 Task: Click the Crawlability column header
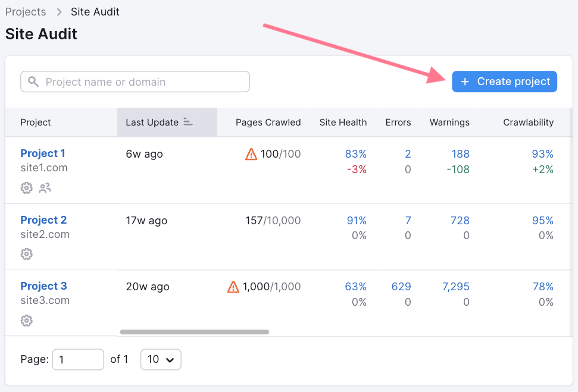click(x=528, y=122)
